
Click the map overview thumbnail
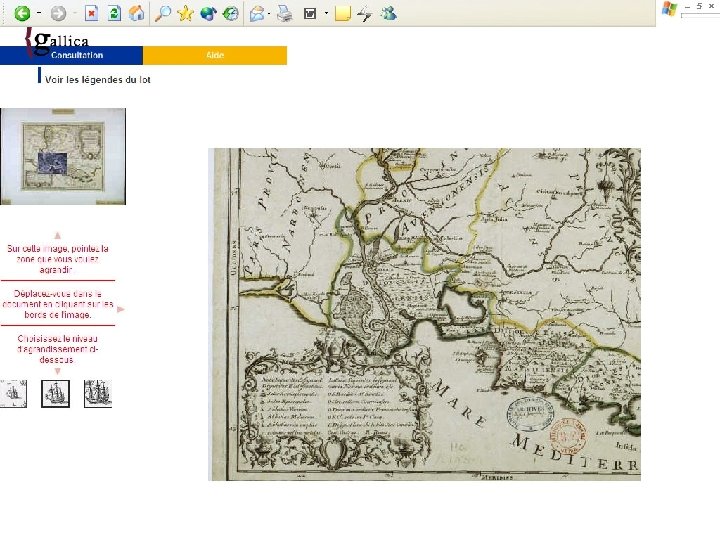63,156
